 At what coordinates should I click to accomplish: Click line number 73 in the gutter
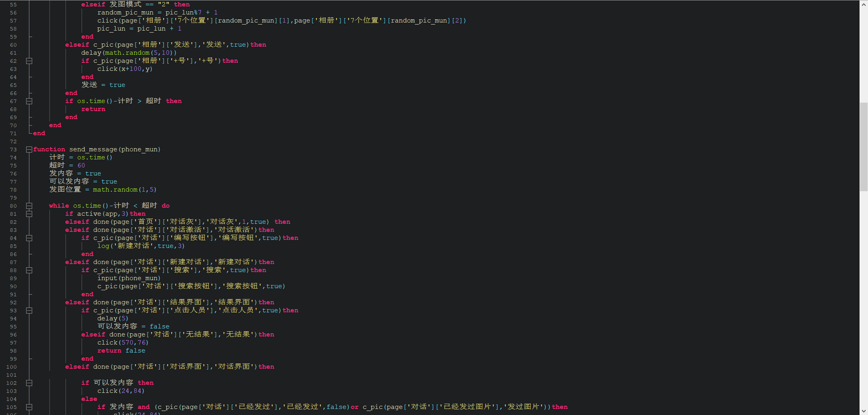click(x=13, y=149)
